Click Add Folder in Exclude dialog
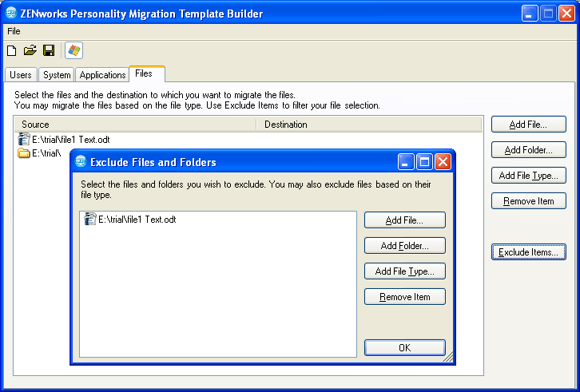This screenshot has height=392, width=580. [x=405, y=246]
